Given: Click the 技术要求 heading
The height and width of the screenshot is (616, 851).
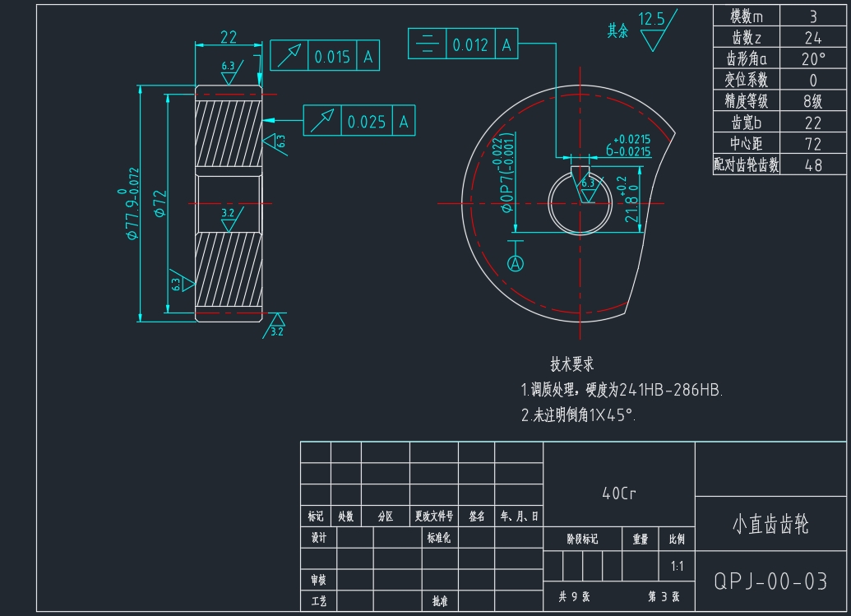Looking at the screenshot, I should 571,364.
